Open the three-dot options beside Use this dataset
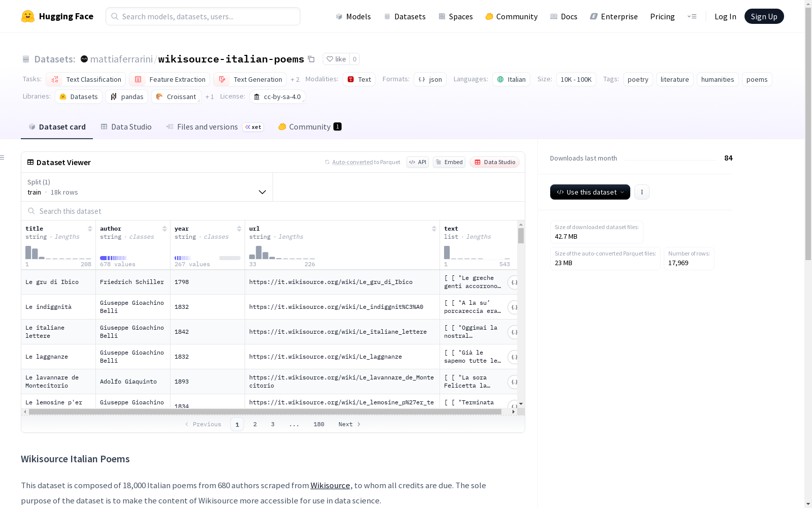The height and width of the screenshot is (508, 812). [642, 192]
